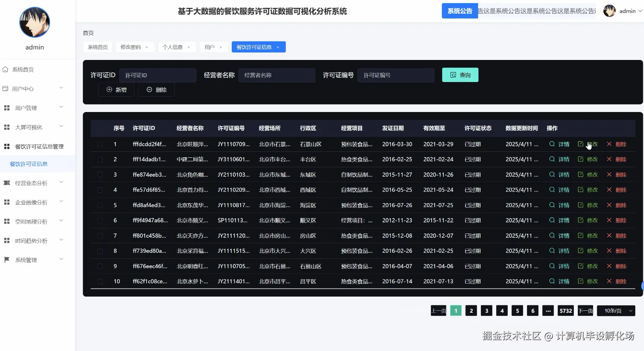Check the row 10 checkbox
The height and width of the screenshot is (351, 644).
pyautogui.click(x=100, y=282)
